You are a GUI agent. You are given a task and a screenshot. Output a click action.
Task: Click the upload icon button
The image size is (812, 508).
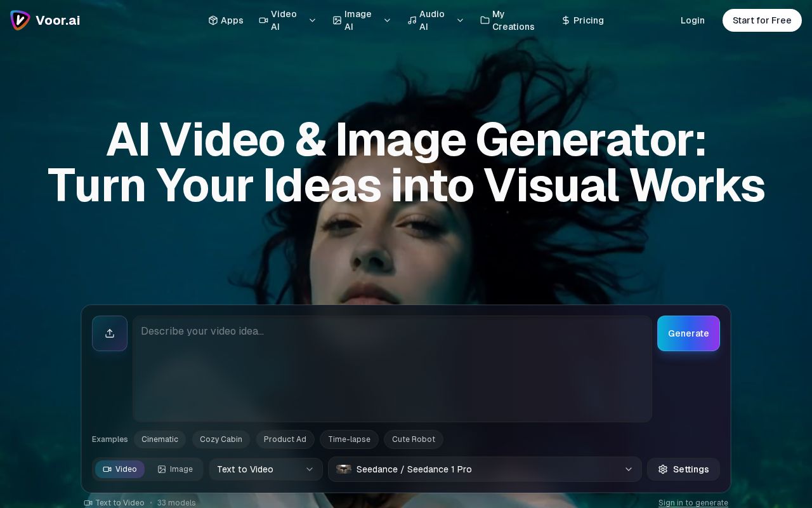click(x=110, y=333)
